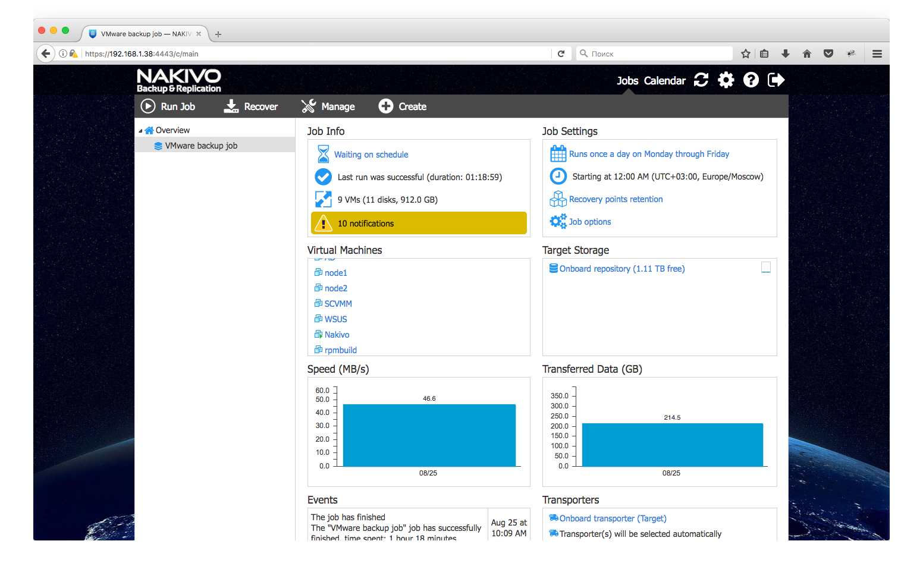Toggle the square box in Target Storage
923x588 pixels.
(x=766, y=268)
